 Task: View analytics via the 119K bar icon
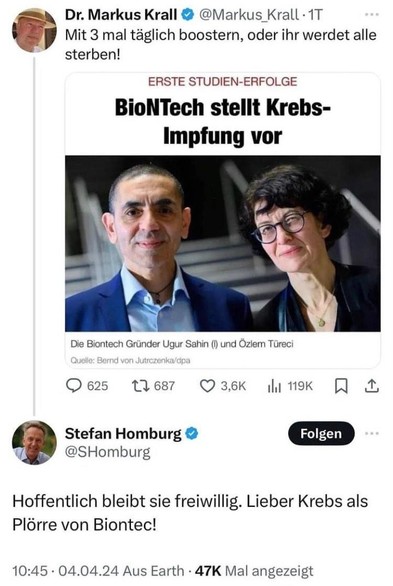click(274, 386)
